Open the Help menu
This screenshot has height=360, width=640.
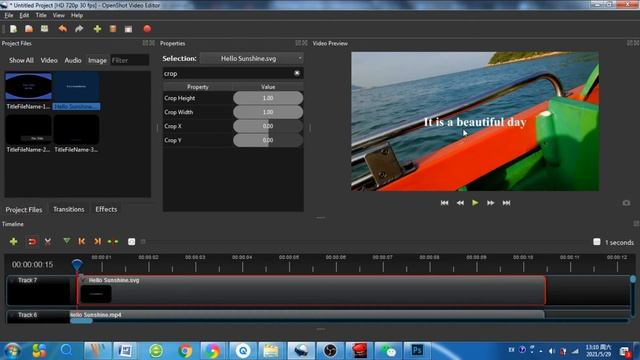[x=77, y=16]
